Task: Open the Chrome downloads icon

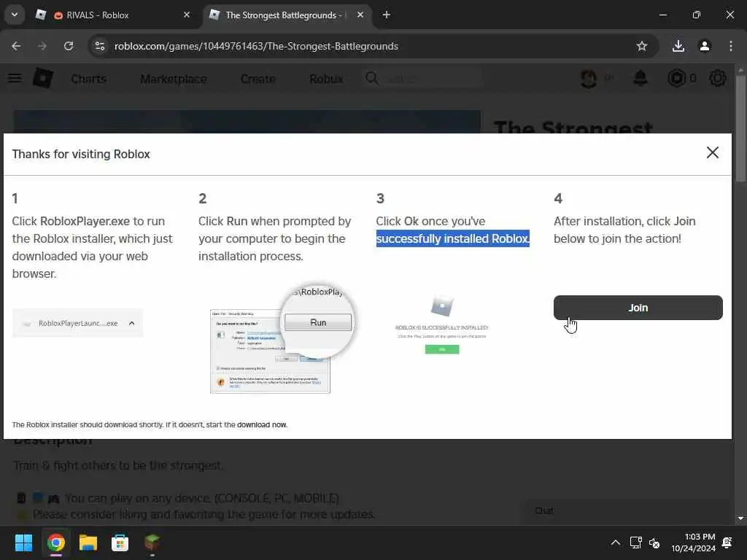Action: (x=678, y=46)
